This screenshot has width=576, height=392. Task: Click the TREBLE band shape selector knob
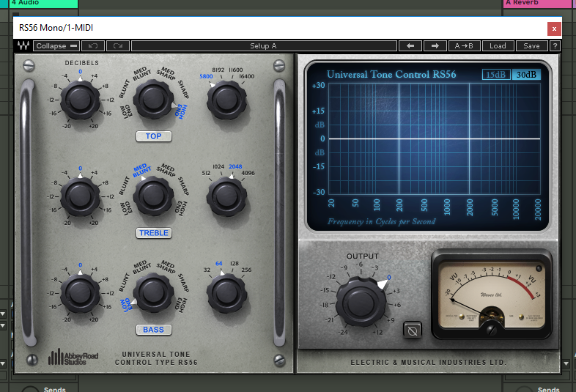coord(153,196)
